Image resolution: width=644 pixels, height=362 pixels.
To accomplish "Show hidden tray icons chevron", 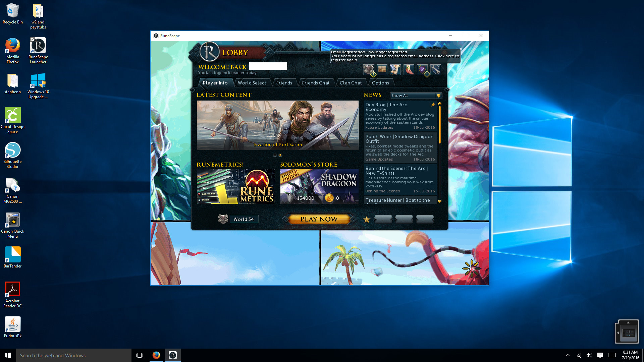I will point(568,355).
